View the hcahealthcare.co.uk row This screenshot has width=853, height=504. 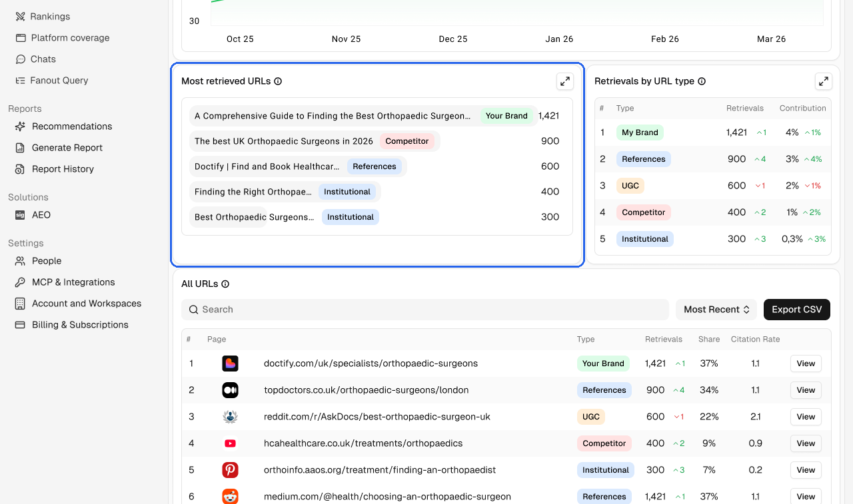[806, 443]
